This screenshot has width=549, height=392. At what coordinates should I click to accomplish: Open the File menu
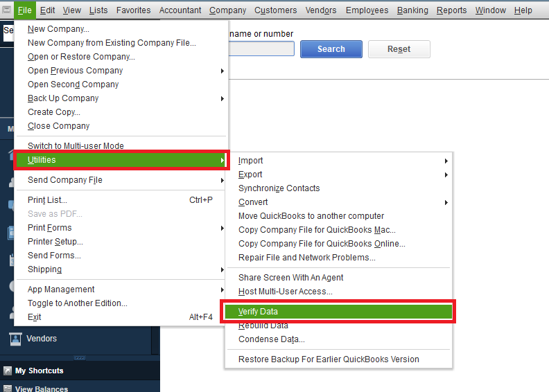click(x=25, y=10)
